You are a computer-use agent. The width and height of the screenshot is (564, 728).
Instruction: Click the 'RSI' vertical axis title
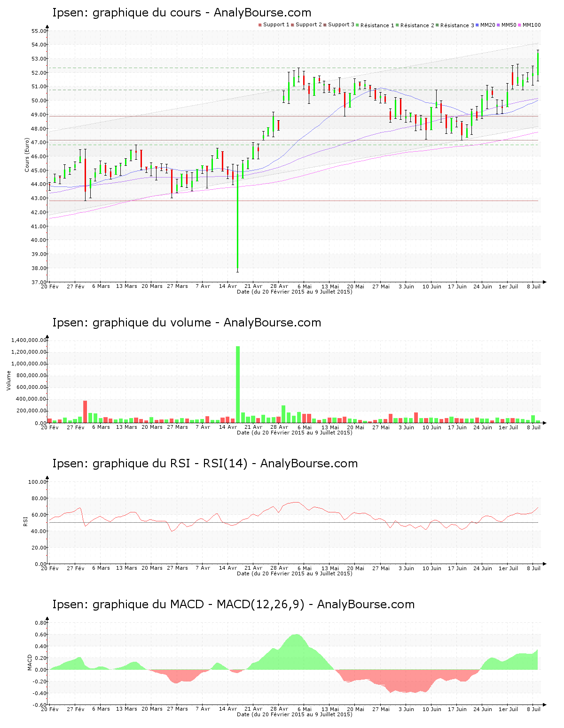click(x=25, y=521)
